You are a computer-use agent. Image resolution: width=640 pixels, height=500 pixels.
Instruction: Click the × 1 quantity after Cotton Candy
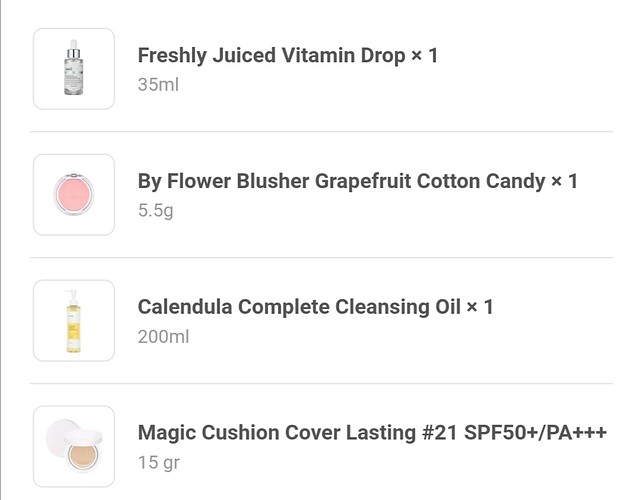point(565,181)
